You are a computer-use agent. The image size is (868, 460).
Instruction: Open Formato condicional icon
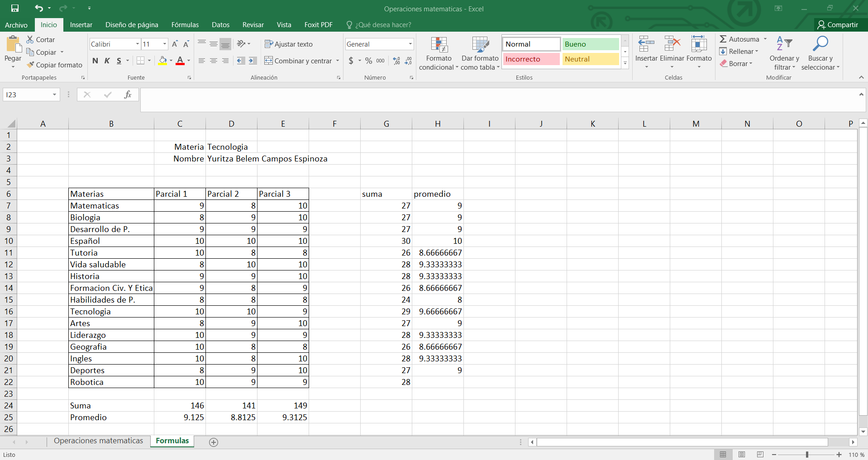coord(439,45)
